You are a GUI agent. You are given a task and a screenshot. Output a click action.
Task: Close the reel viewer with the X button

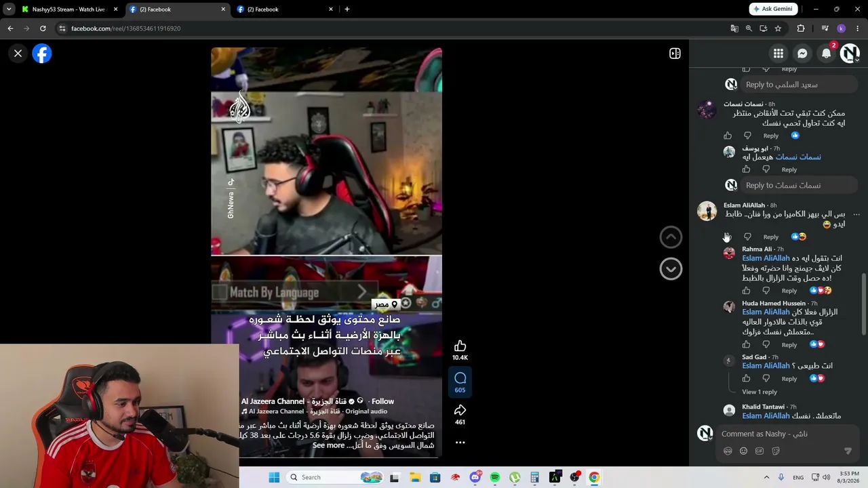[18, 53]
